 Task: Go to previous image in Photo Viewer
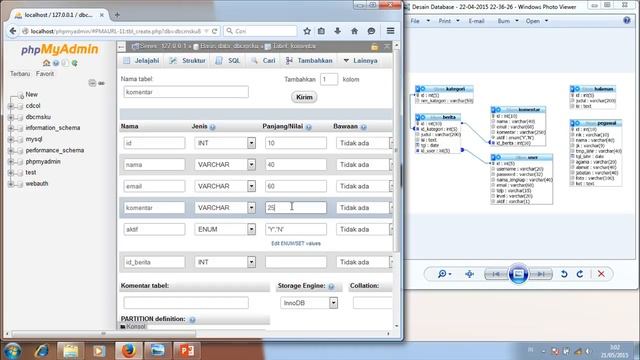point(496,274)
